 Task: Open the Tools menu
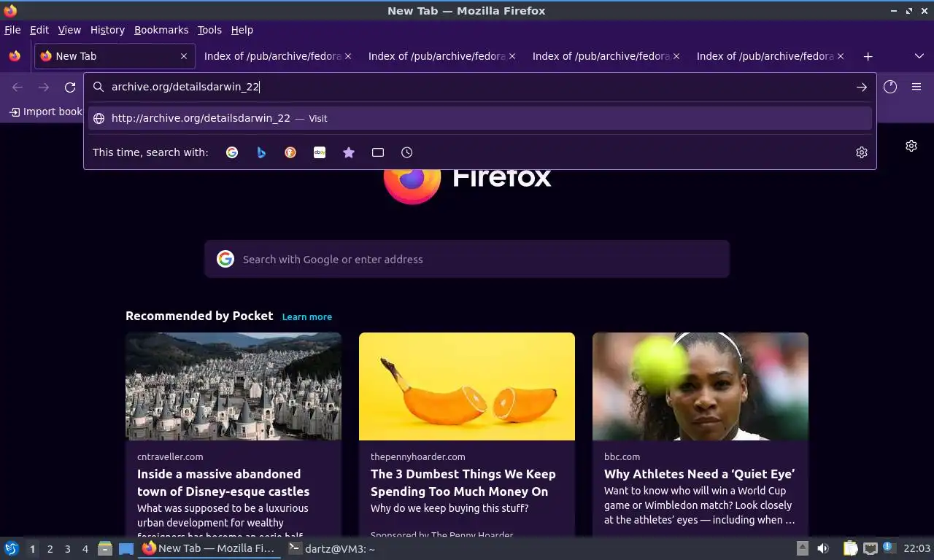[209, 30]
